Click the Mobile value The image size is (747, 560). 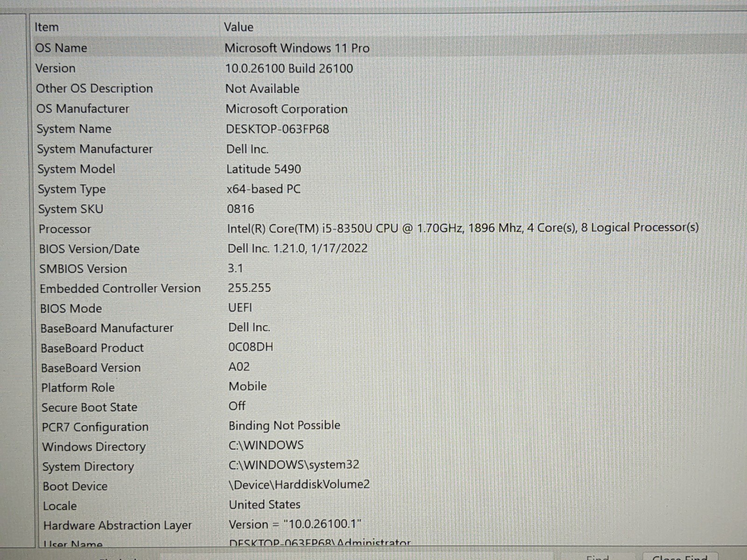(x=248, y=386)
